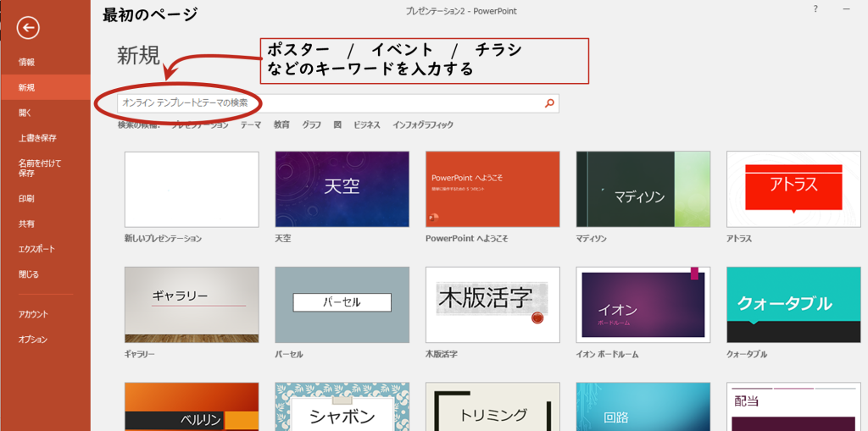Click the ビジネス suggested search link
This screenshot has width=868, height=431.
[367, 125]
